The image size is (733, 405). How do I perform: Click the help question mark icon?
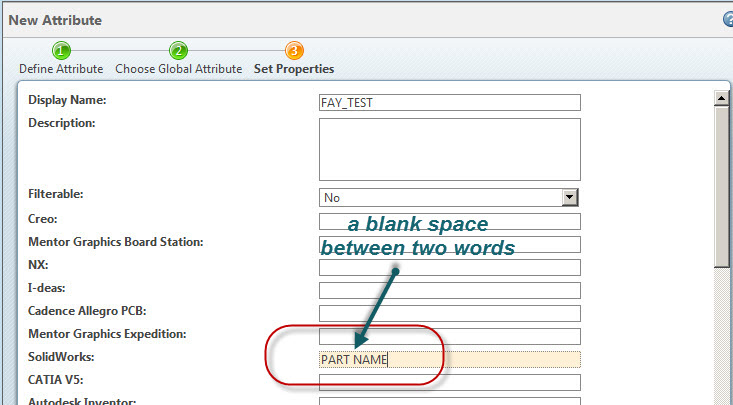[x=727, y=19]
